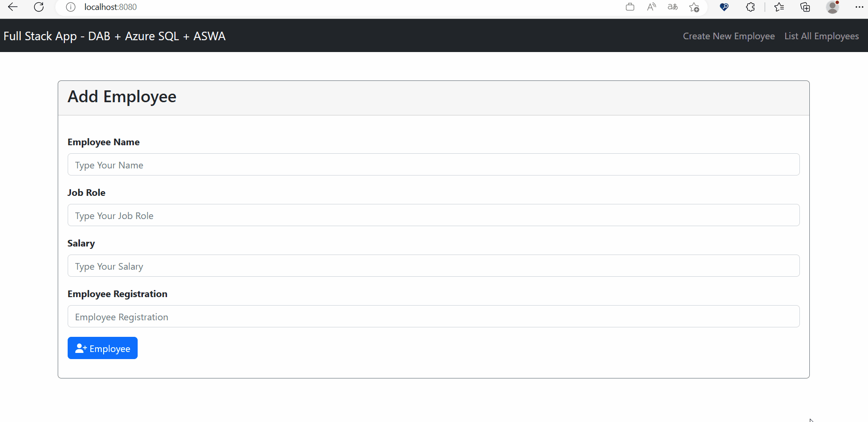The height and width of the screenshot is (422, 868).
Task: Click the read aloud icon
Action: pos(651,7)
